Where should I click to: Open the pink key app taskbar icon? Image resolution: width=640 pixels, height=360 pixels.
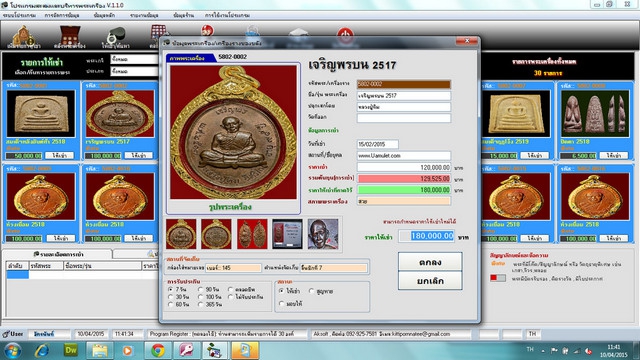tap(187, 351)
